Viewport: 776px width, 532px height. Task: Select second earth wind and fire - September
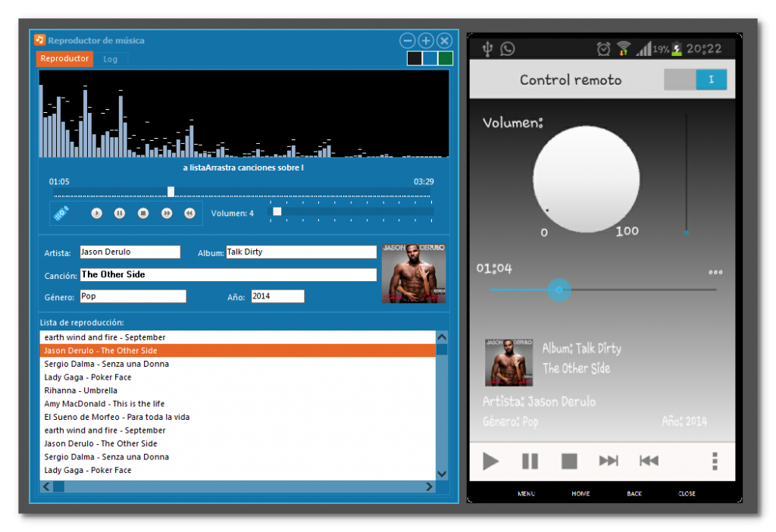point(237,430)
